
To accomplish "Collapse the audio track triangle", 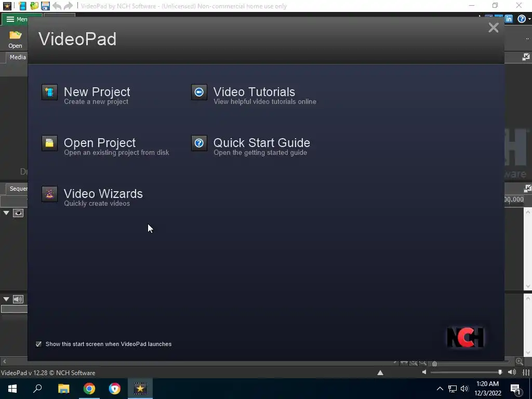I will coord(6,299).
